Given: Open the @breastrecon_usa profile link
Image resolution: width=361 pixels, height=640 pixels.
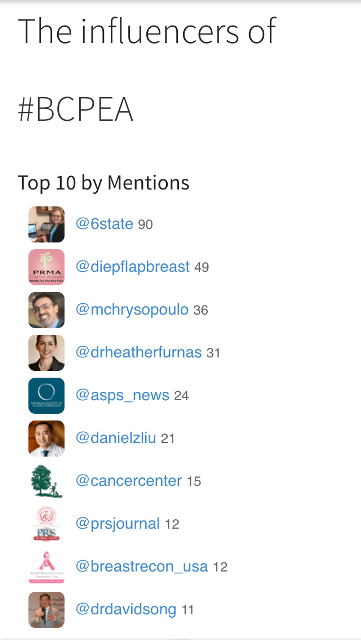Looking at the screenshot, I should (142, 567).
